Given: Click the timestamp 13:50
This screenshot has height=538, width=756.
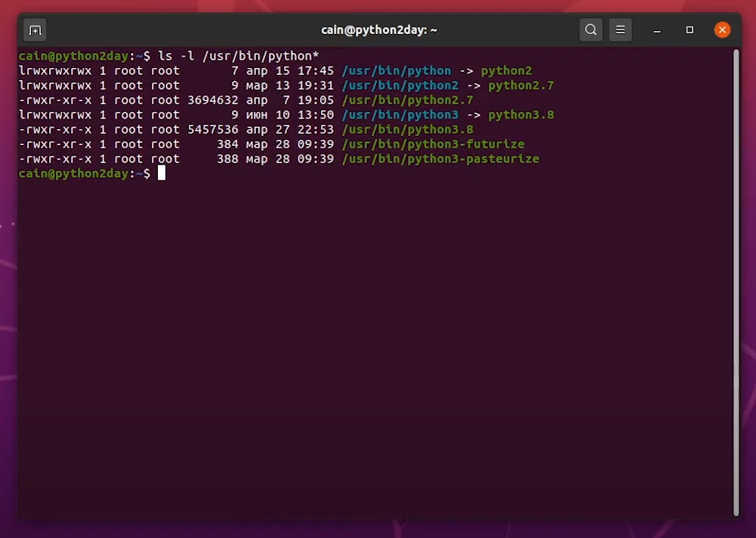Looking at the screenshot, I should pyautogui.click(x=316, y=115).
